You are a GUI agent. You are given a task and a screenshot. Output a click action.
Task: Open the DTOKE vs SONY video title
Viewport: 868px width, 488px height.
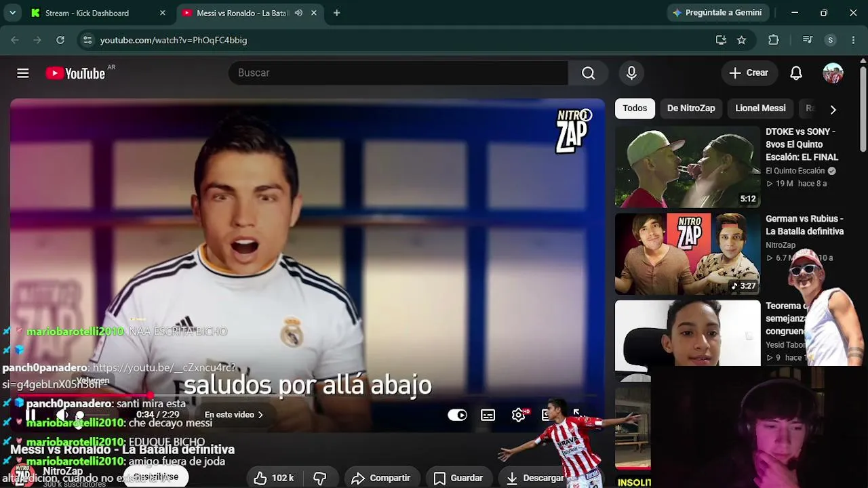802,144
